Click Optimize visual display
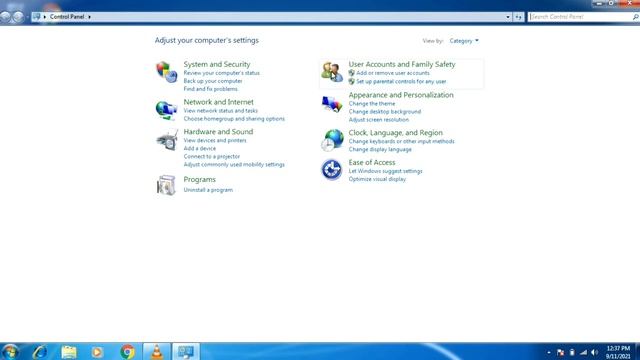Viewport: 640px width, 360px height. 377,179
